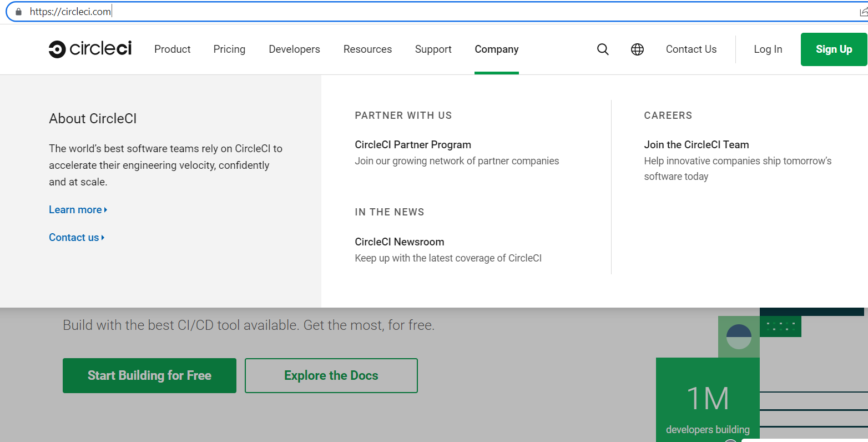Open the Product menu
Viewport: 868px width, 442px height.
(x=172, y=49)
